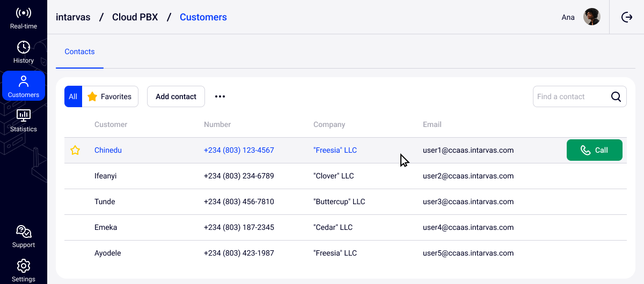Open the Statistics section

(x=23, y=121)
